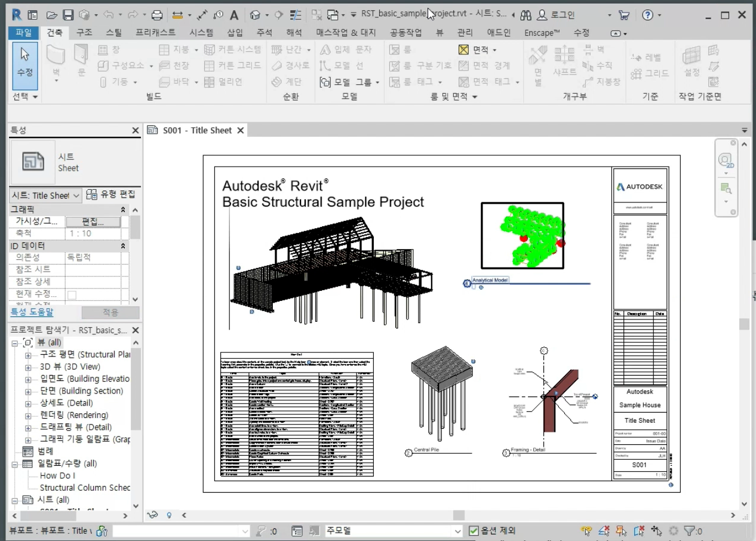Image resolution: width=756 pixels, height=541 pixels.
Task: Click the search binoculars icon in title bar
Action: (x=525, y=15)
